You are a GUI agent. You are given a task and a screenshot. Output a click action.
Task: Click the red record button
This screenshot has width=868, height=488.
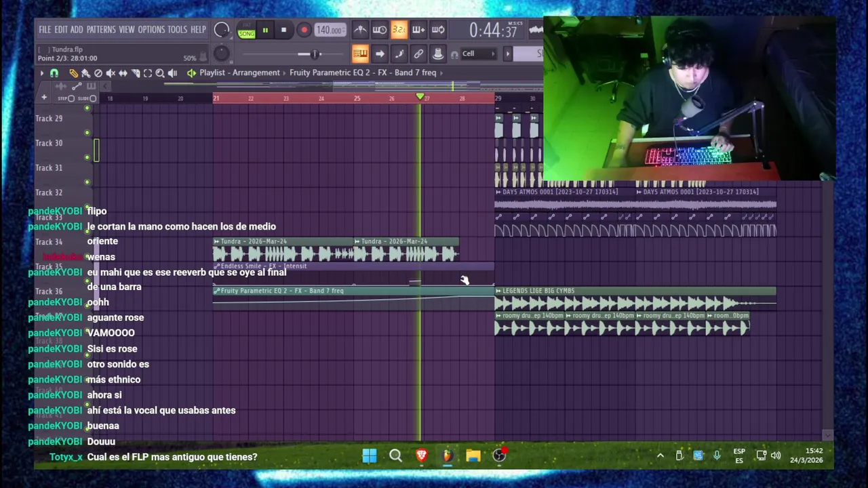pos(304,30)
